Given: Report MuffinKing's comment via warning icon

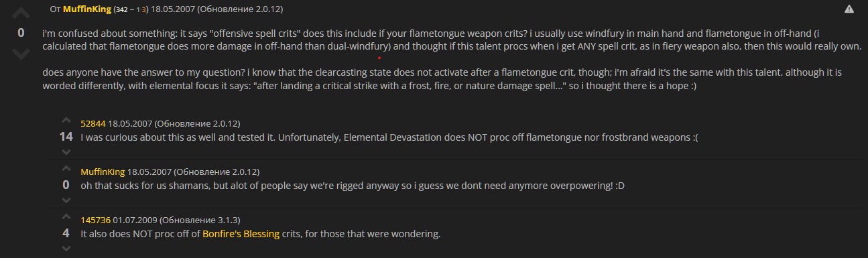Looking at the screenshot, I should pos(849,9).
